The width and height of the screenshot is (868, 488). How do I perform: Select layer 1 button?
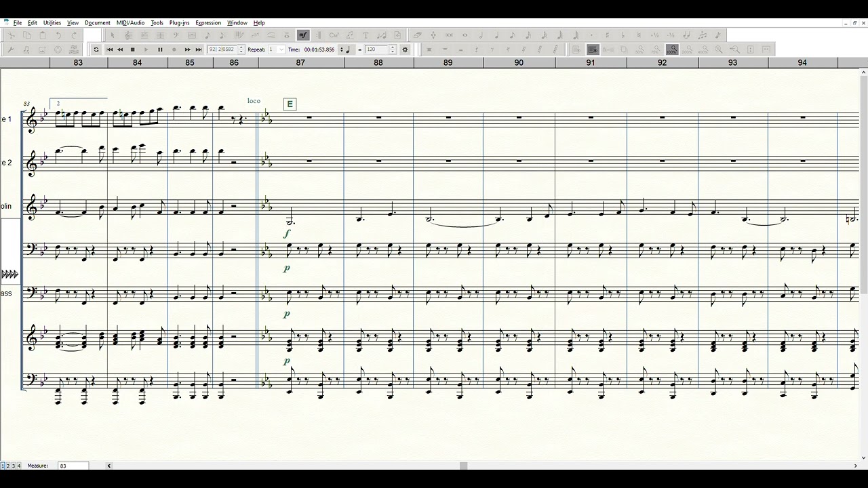[3, 466]
